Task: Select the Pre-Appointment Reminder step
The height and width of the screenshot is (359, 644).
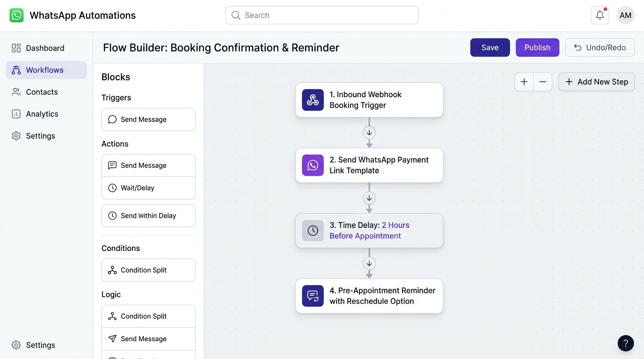Action: click(369, 296)
